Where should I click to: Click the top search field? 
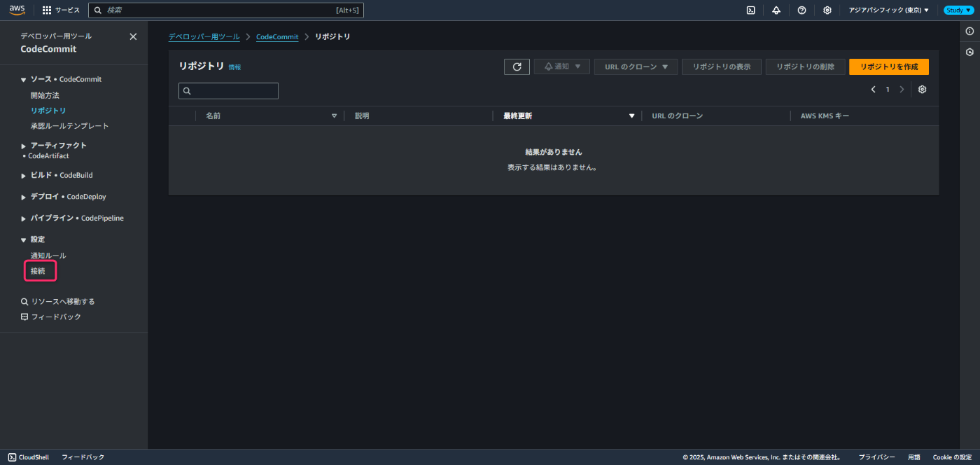coord(226,11)
